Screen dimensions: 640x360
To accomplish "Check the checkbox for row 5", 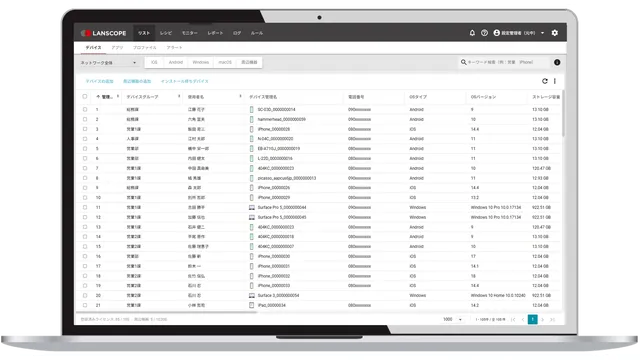I will tap(85, 149).
